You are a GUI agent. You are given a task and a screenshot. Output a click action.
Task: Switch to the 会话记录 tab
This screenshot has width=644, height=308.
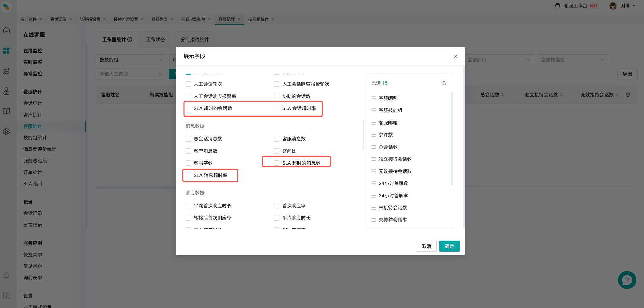coord(58,19)
